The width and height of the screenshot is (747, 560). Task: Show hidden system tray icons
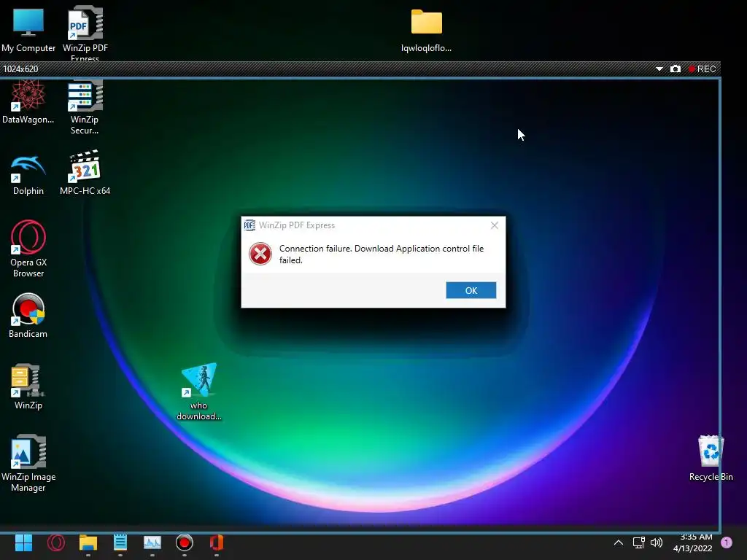coord(619,542)
